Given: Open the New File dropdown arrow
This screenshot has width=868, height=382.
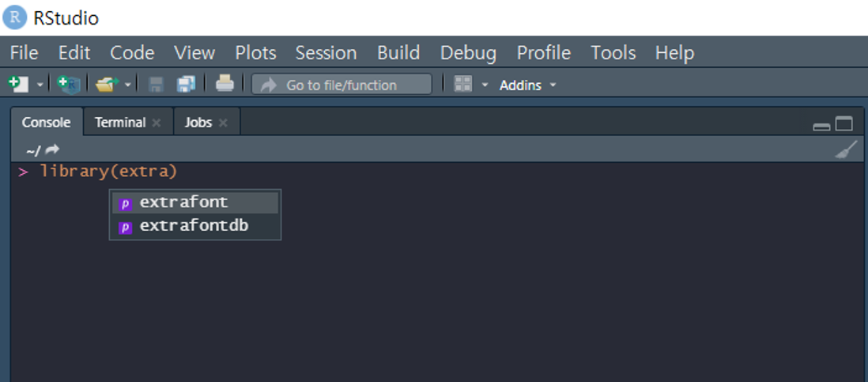Looking at the screenshot, I should [40, 85].
